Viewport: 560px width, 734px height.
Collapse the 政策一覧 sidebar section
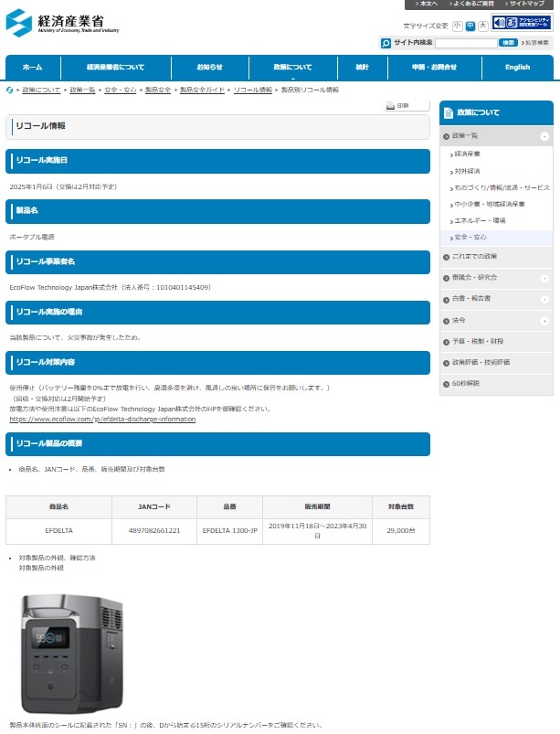pyautogui.click(x=544, y=136)
